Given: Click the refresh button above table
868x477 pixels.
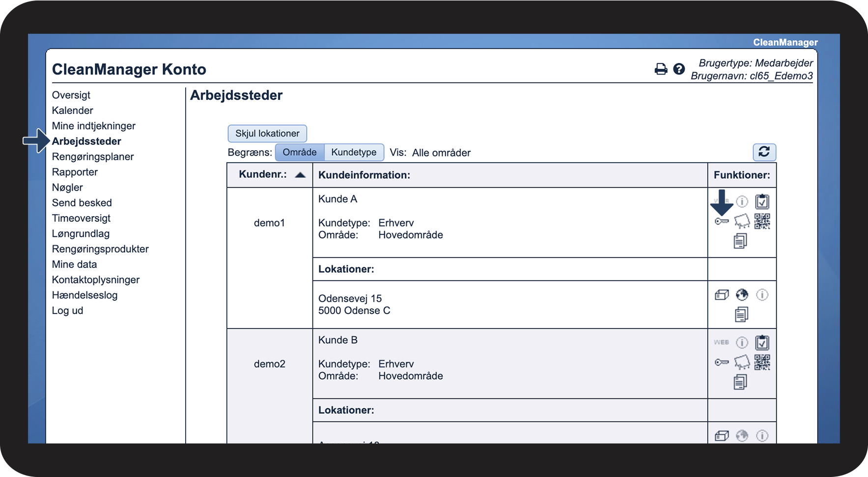Looking at the screenshot, I should tap(764, 152).
